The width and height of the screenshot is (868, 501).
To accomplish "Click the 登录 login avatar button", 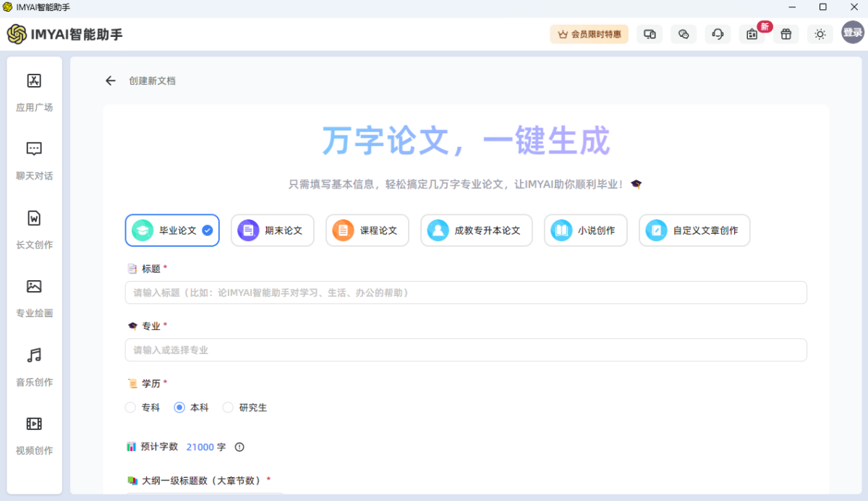I will pos(853,33).
